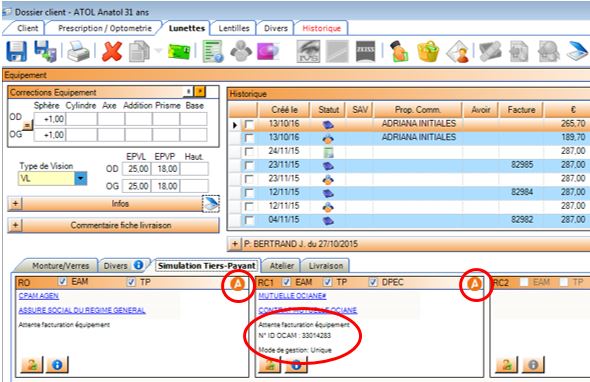
Task: Click the save-and-transfer floppy icon
Action: [45, 51]
